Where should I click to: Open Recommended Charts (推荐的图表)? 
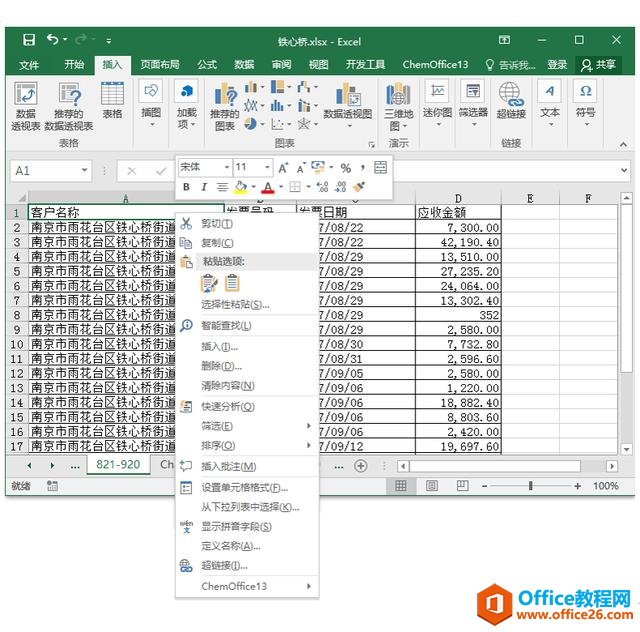pos(225,107)
